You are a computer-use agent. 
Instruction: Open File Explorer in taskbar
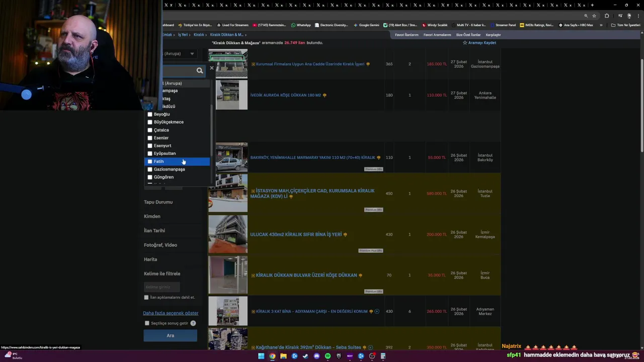pos(283,356)
